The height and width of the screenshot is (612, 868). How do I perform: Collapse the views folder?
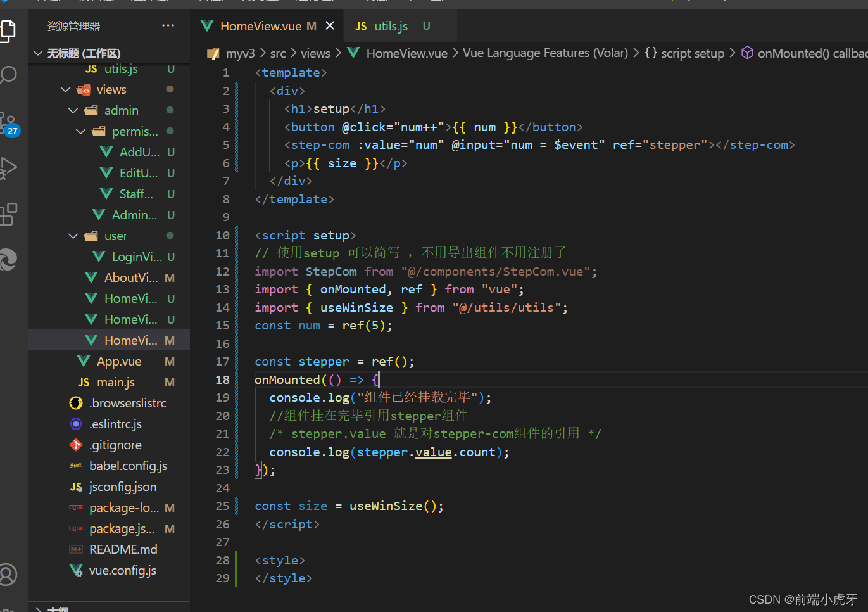[109, 89]
